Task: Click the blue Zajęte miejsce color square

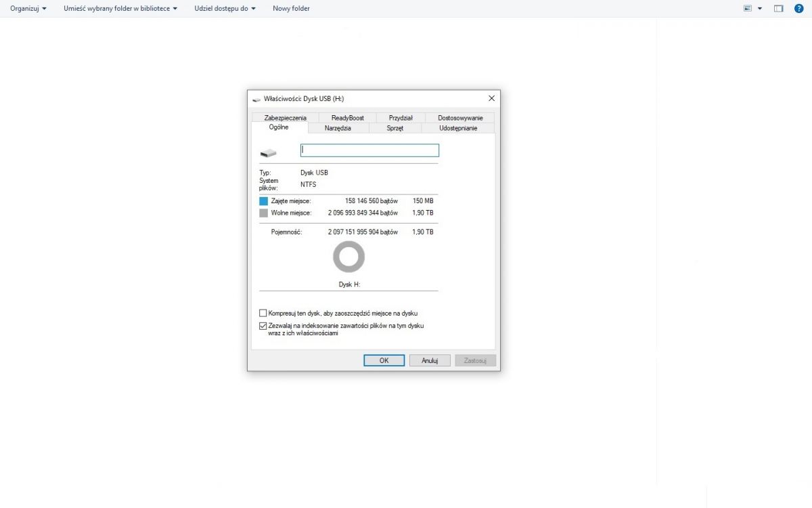Action: click(263, 201)
